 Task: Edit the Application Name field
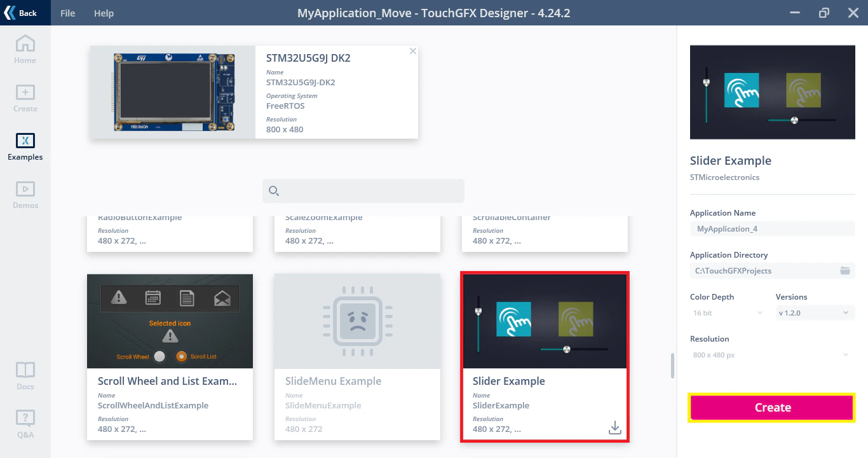tap(772, 229)
